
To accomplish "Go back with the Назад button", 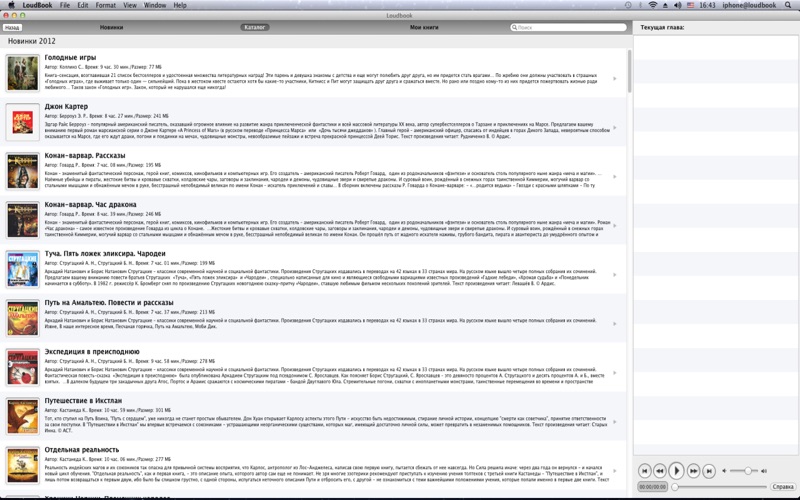I will [x=12, y=28].
